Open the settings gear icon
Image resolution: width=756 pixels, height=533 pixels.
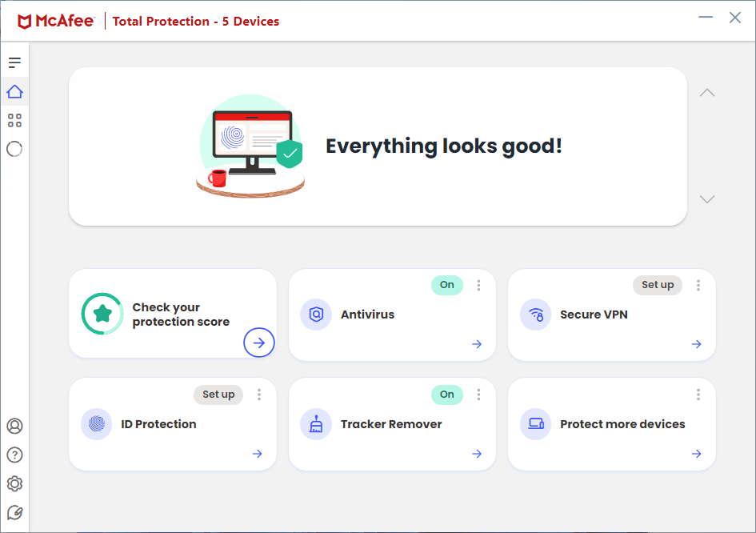pos(14,483)
